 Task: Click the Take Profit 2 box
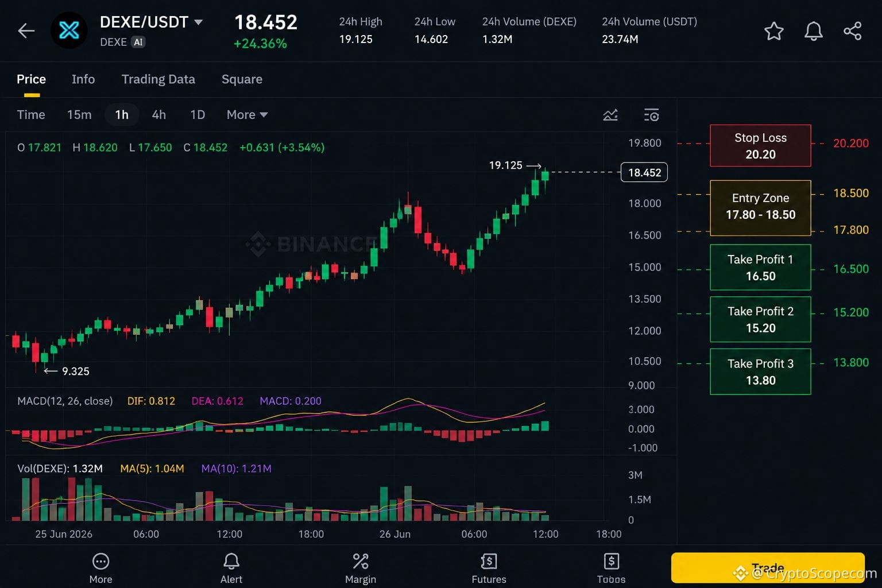(760, 319)
